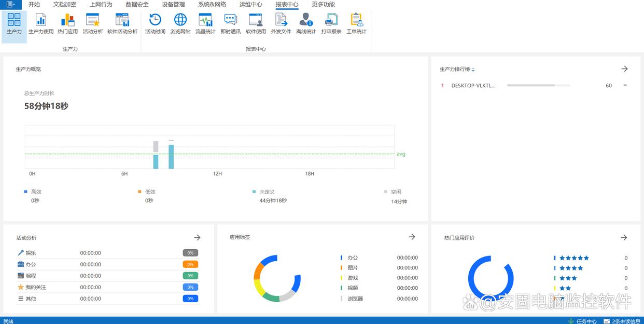644x324 pixels.
Task: Select the 工单统计 icon
Action: tap(356, 24)
